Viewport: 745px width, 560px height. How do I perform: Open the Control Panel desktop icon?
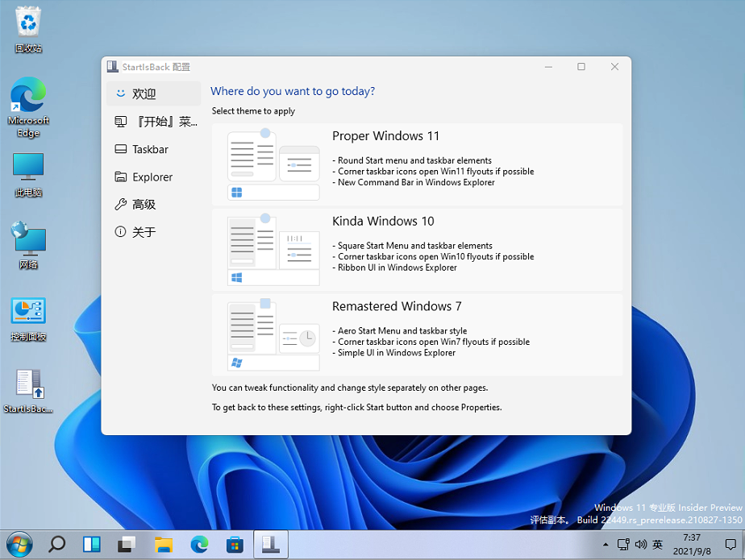coord(28,311)
